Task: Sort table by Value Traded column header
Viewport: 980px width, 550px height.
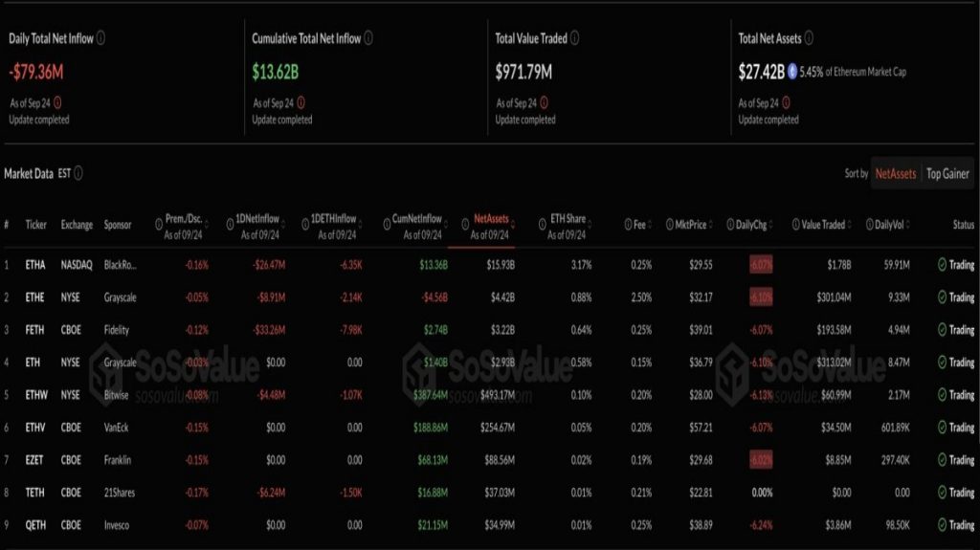Action: pyautogui.click(x=823, y=225)
